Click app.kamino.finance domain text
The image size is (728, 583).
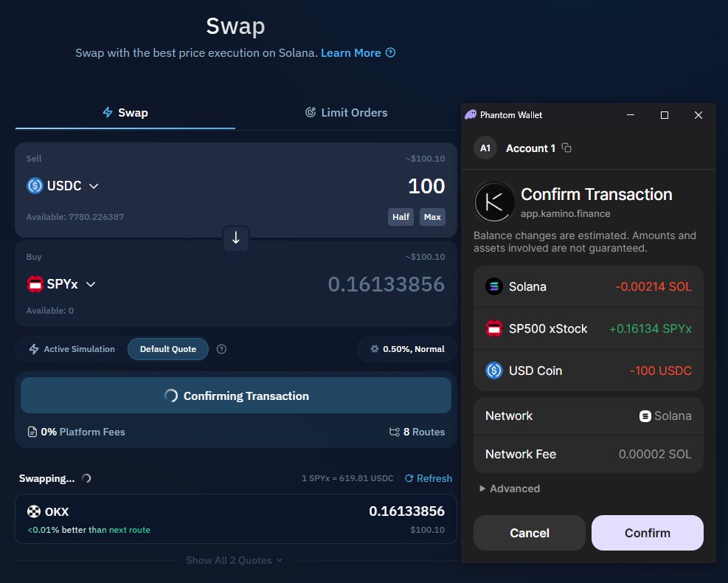tap(565, 214)
